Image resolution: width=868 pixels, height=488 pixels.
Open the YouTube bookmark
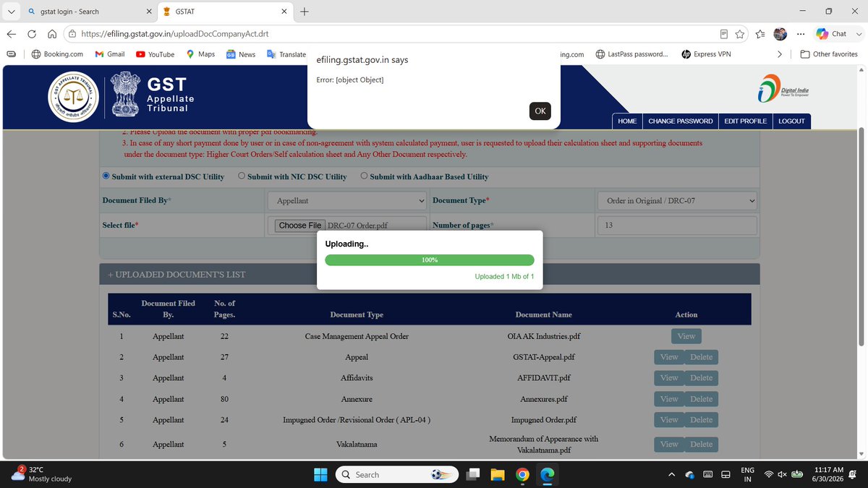click(x=155, y=54)
